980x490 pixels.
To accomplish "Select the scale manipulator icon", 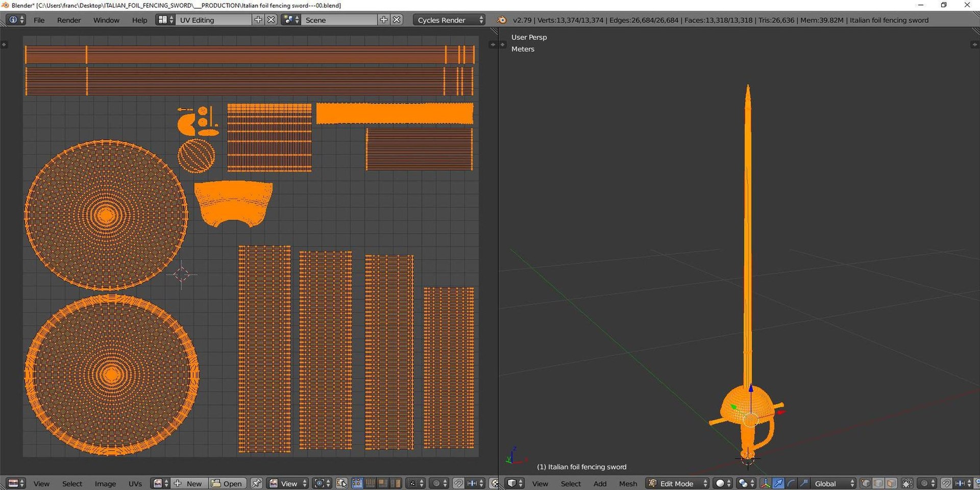I will coord(803,483).
